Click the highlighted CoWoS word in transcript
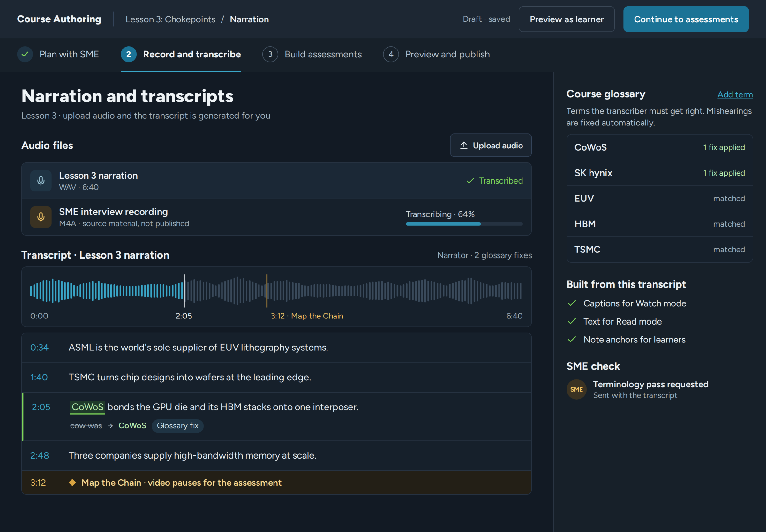The width and height of the screenshot is (766, 532). pyautogui.click(x=88, y=407)
